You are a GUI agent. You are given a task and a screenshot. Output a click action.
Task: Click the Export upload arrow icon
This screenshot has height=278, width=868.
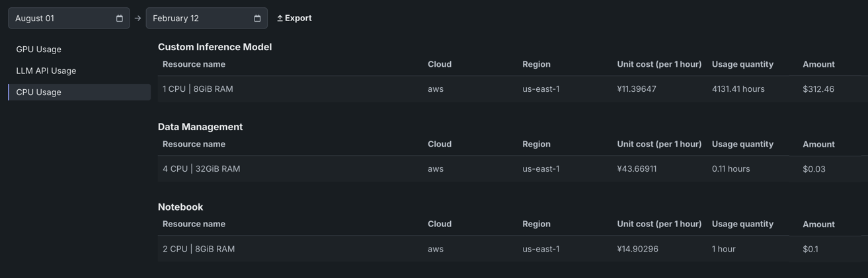(280, 18)
